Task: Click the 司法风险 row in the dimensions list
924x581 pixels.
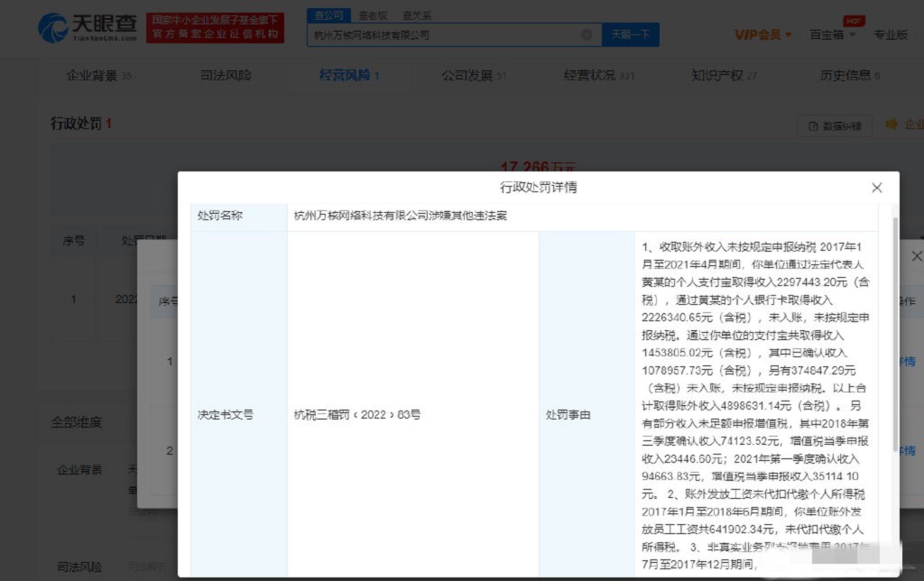Action: click(x=79, y=567)
